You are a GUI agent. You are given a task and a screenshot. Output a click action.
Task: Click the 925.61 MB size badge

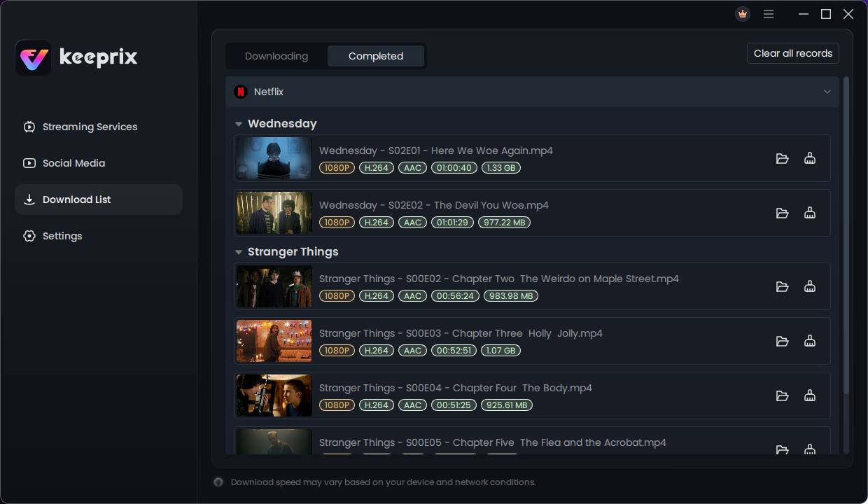point(506,405)
